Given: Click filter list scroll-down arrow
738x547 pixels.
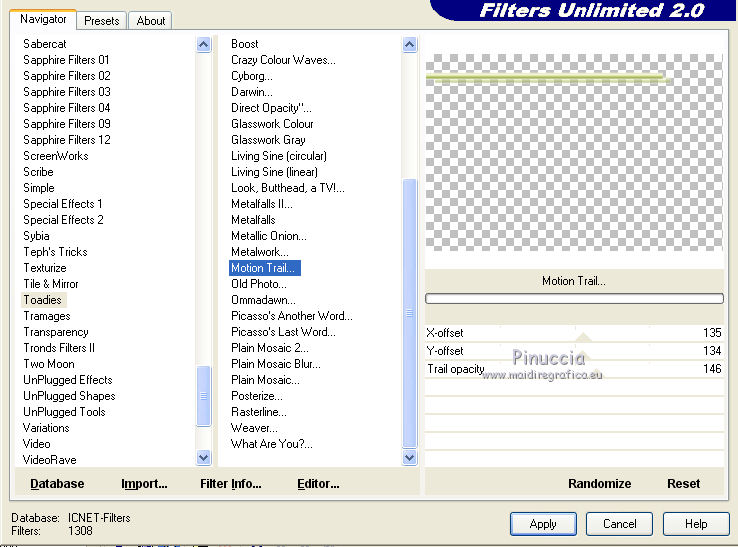Looking at the screenshot, I should coord(409,457).
